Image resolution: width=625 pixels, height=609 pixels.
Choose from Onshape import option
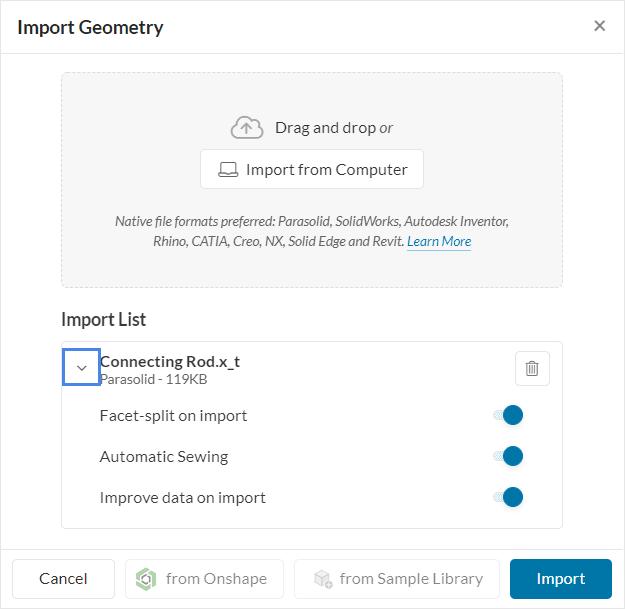pos(204,579)
